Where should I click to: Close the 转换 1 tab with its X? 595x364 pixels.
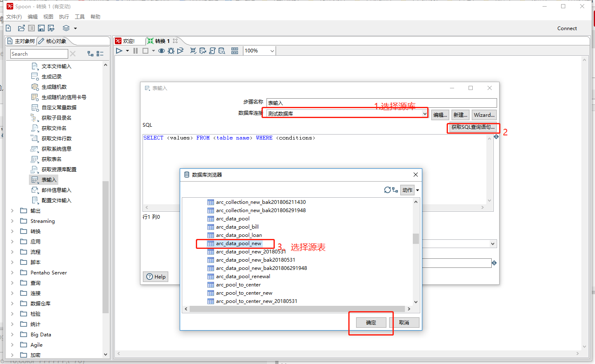tap(175, 41)
